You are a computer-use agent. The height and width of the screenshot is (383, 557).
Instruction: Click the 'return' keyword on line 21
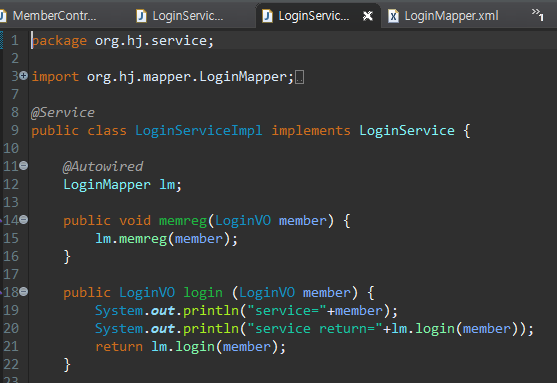click(x=119, y=347)
